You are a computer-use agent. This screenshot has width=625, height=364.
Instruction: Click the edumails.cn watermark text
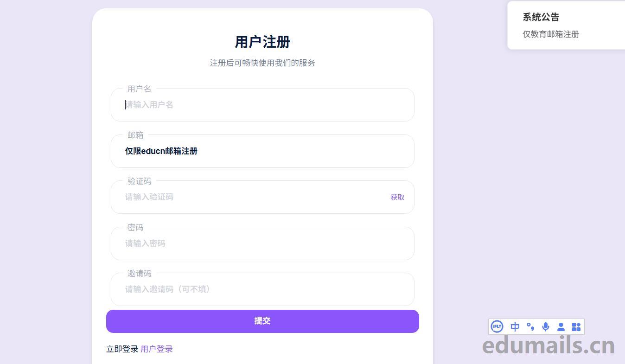pyautogui.click(x=548, y=346)
